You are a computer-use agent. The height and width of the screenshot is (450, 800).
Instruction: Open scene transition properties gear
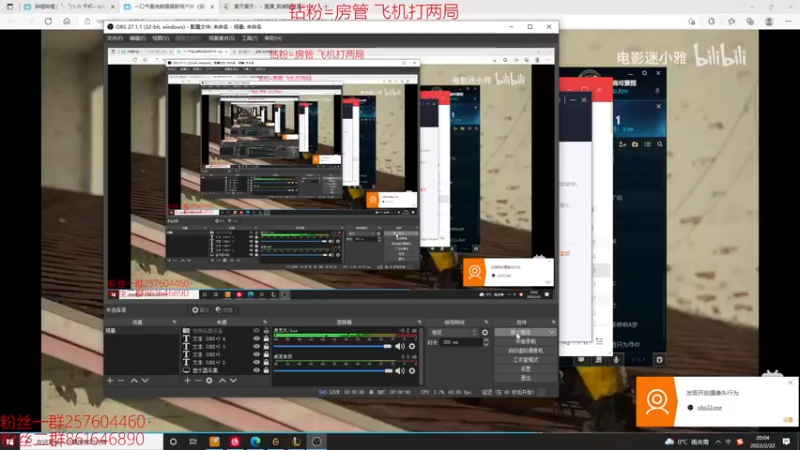coord(485,333)
